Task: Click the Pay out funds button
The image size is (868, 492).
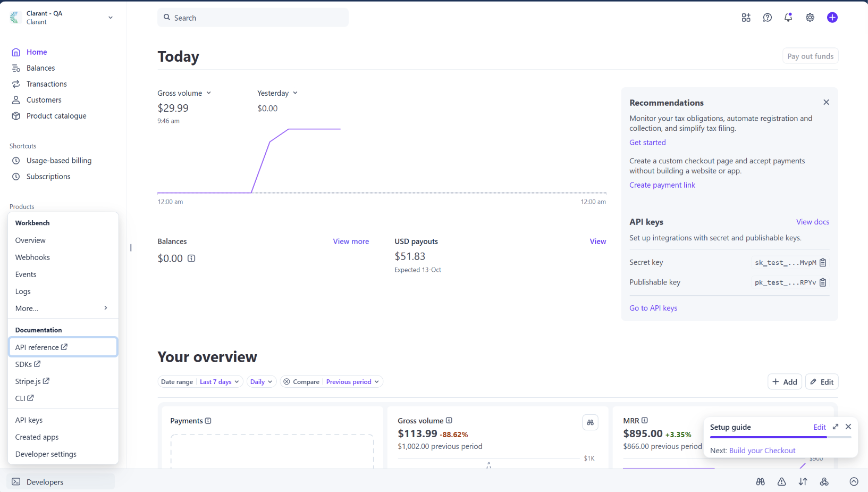Action: pos(810,56)
